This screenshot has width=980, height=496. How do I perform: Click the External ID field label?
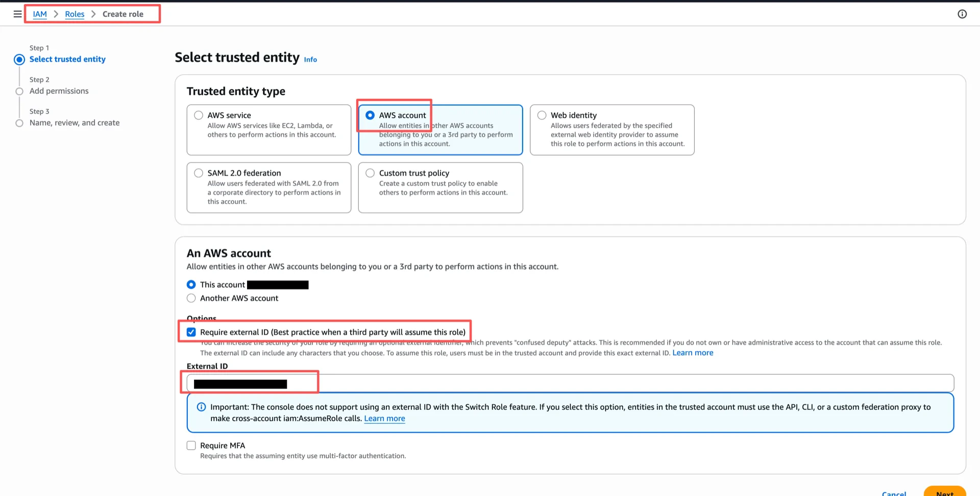pyautogui.click(x=207, y=366)
